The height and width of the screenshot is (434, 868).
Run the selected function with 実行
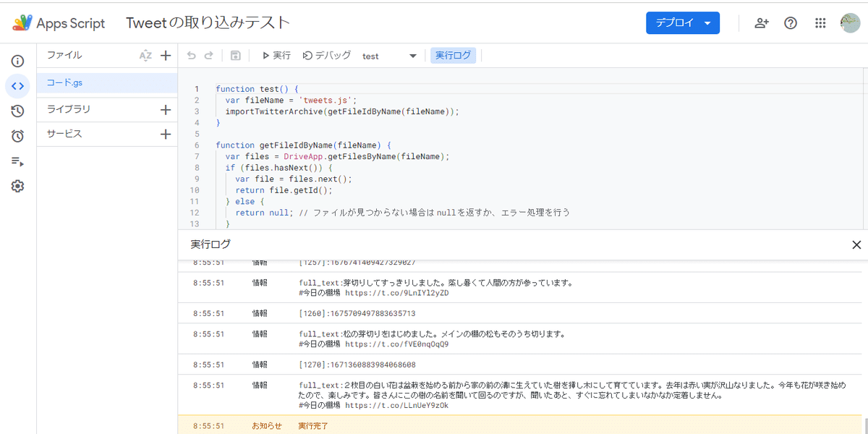tap(276, 56)
